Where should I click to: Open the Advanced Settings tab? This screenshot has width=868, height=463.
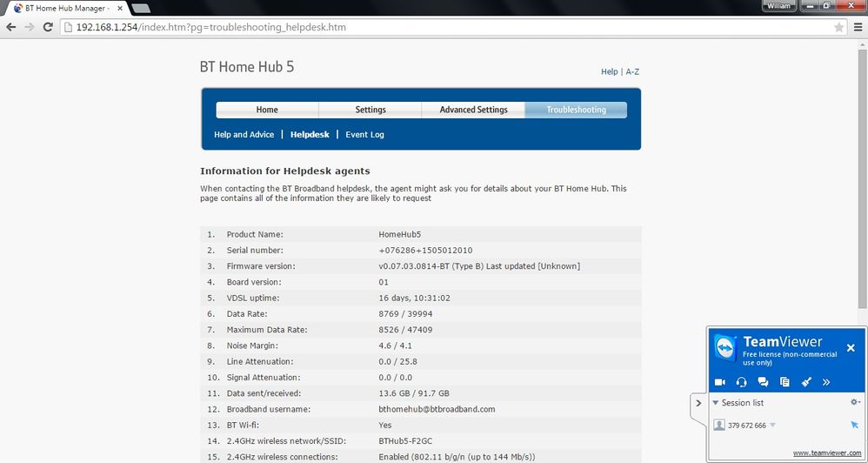(x=473, y=110)
